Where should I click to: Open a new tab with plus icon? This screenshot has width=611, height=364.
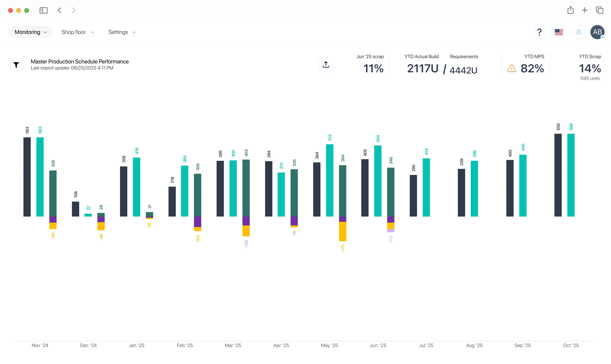tap(585, 10)
